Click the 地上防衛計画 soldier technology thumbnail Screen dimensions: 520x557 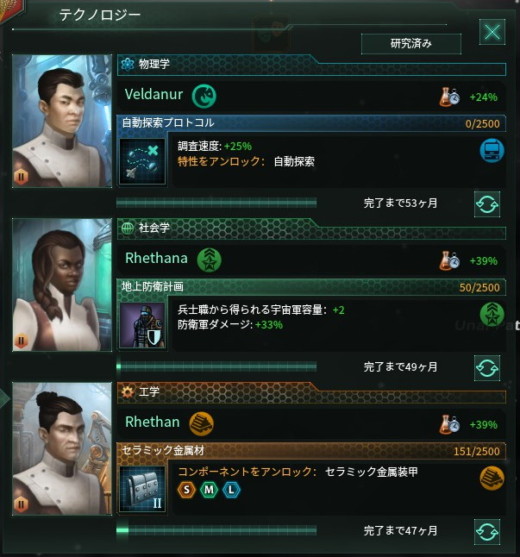coord(142,325)
